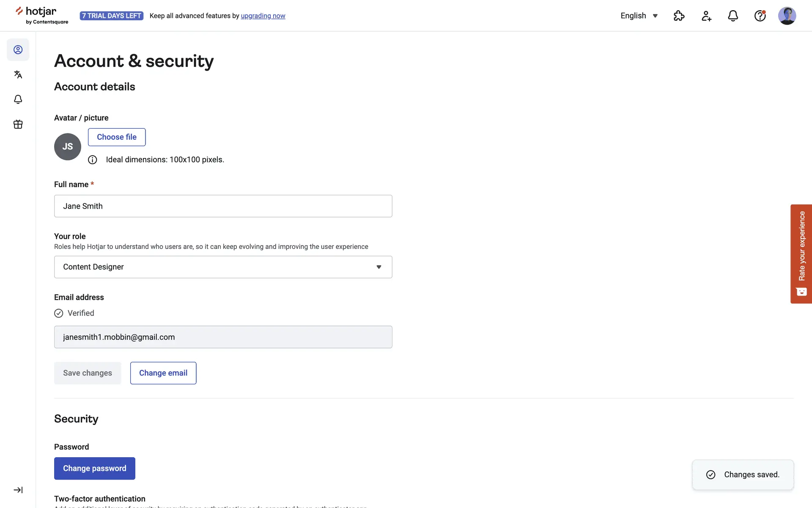Click the upgrading now link
This screenshot has width=812, height=508.
263,16
